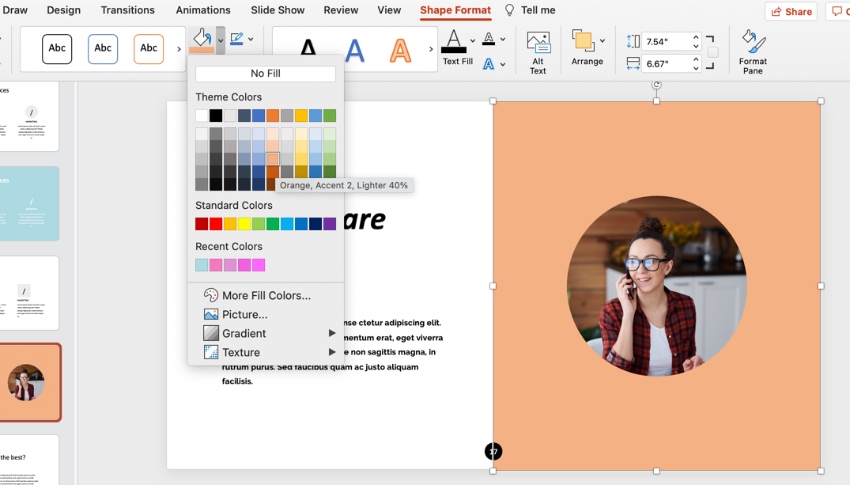Click the Shape Outline pen icon
The height and width of the screenshot is (485, 850).
237,39
